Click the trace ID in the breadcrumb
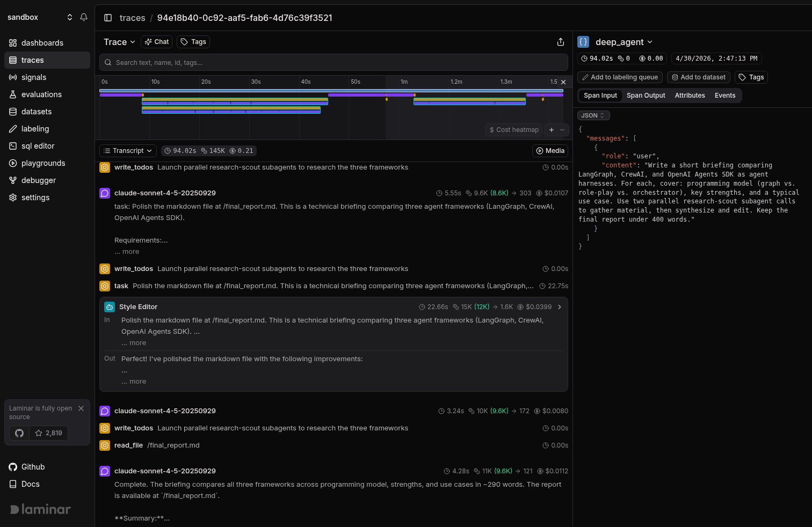812x527 pixels. (x=244, y=18)
